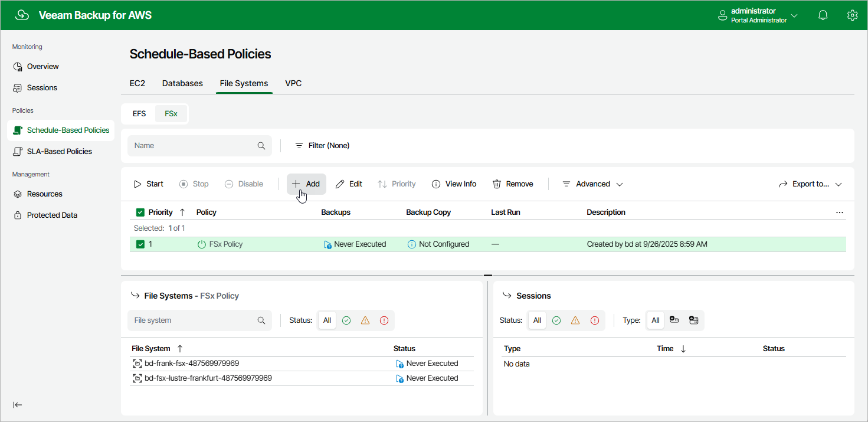This screenshot has height=422, width=868.
Task: Open the notifications bell
Action: point(823,15)
